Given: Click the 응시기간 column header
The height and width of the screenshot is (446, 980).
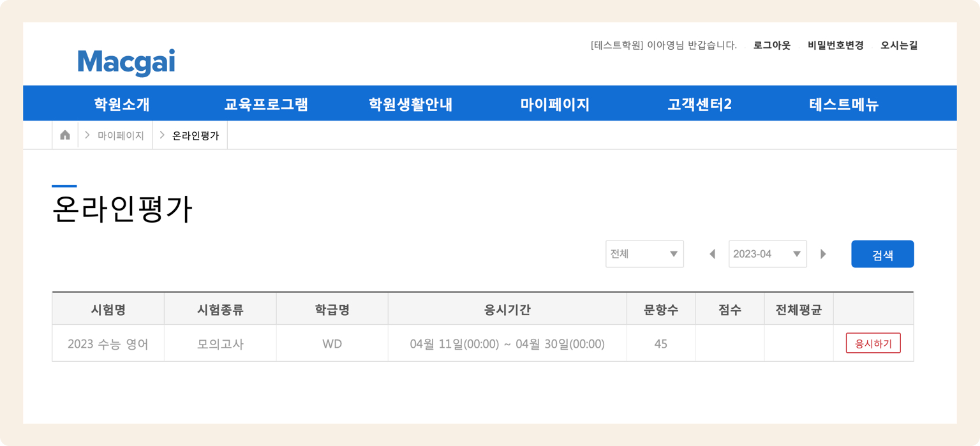Looking at the screenshot, I should tap(507, 310).
